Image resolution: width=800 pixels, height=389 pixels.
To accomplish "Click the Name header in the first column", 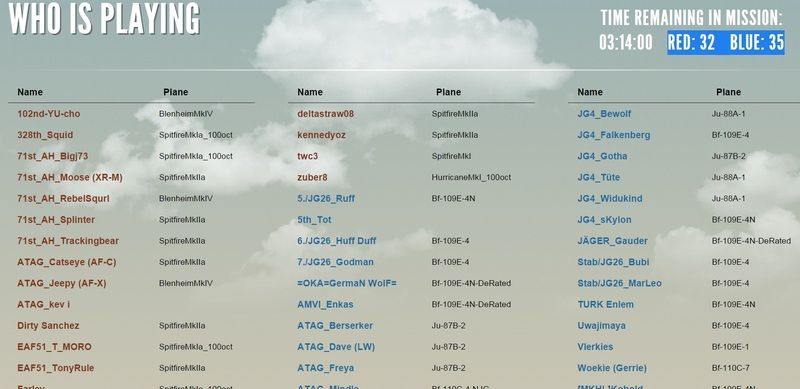I will 30,92.
